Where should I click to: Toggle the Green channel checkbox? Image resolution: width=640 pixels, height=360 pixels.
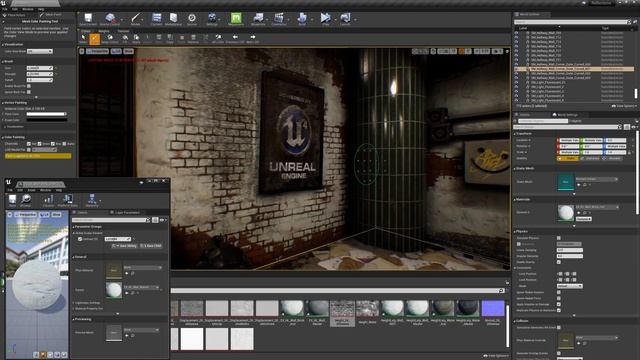click(x=40, y=144)
